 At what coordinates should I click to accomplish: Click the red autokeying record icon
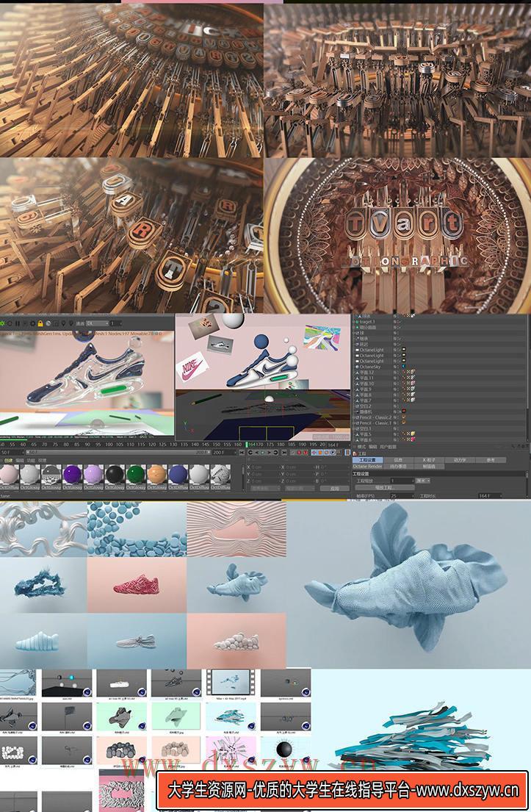299,453
